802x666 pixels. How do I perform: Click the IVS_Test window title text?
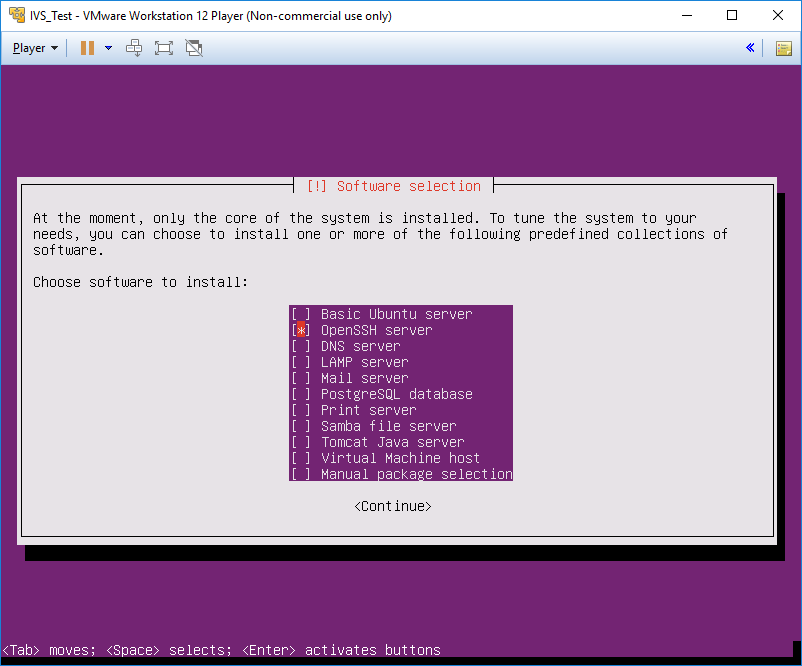point(211,16)
